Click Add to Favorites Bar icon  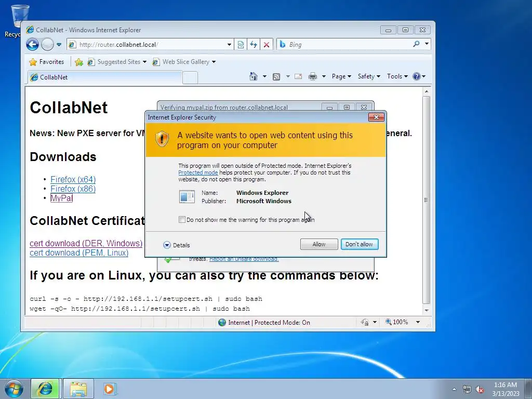click(79, 62)
